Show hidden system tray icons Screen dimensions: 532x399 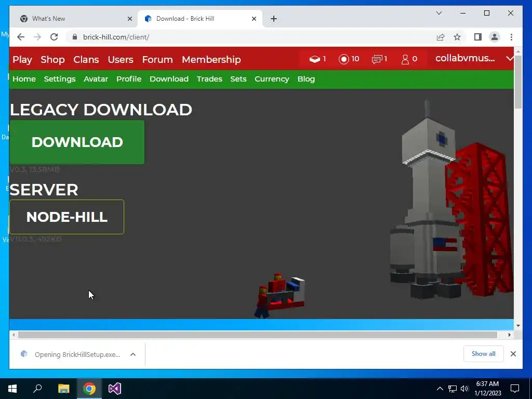(x=440, y=389)
